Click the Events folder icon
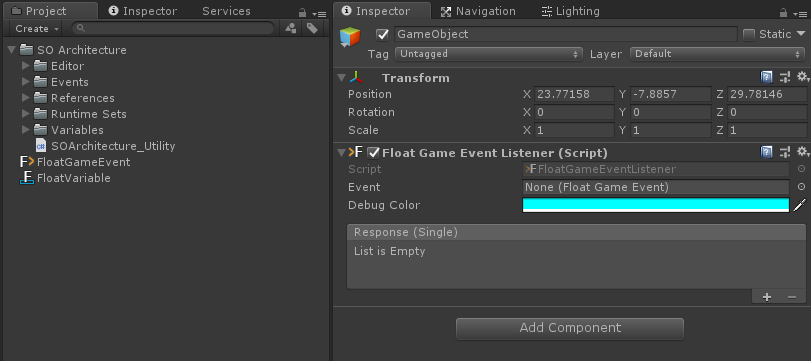The image size is (811, 361). (x=41, y=82)
